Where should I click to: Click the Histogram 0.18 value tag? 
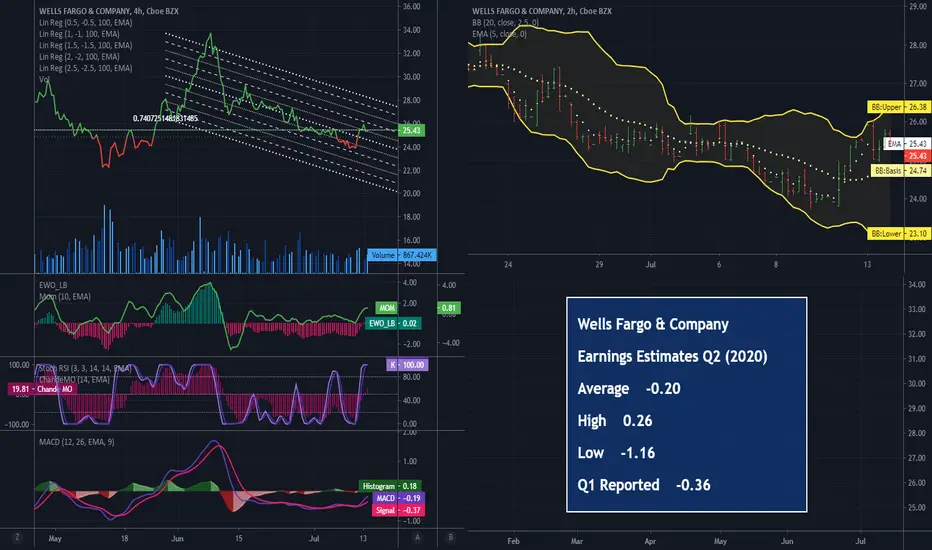tap(389, 486)
